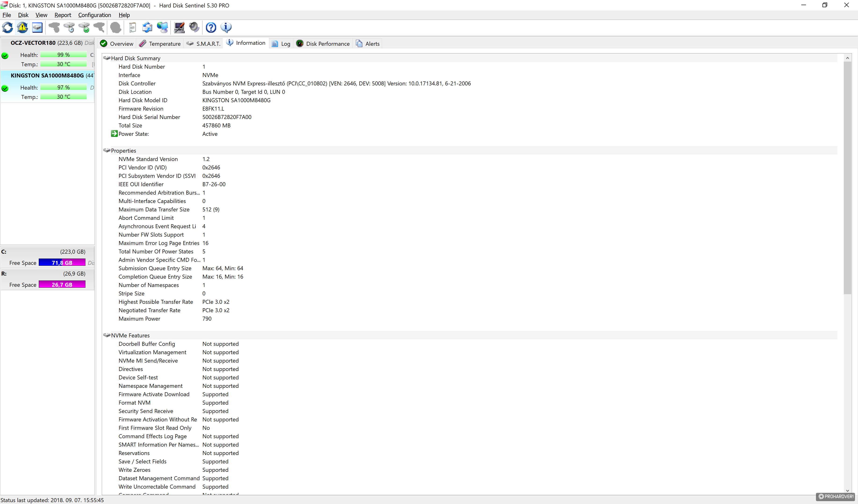The image size is (858, 504).
Task: Switch to the Log tab
Action: (281, 44)
